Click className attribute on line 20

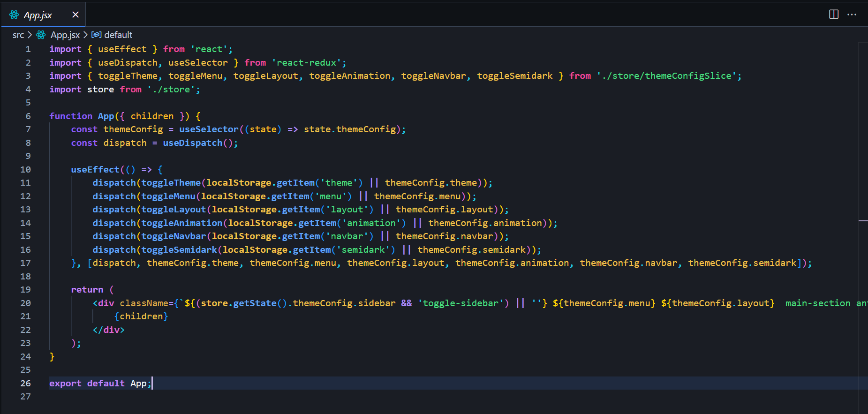coord(144,303)
